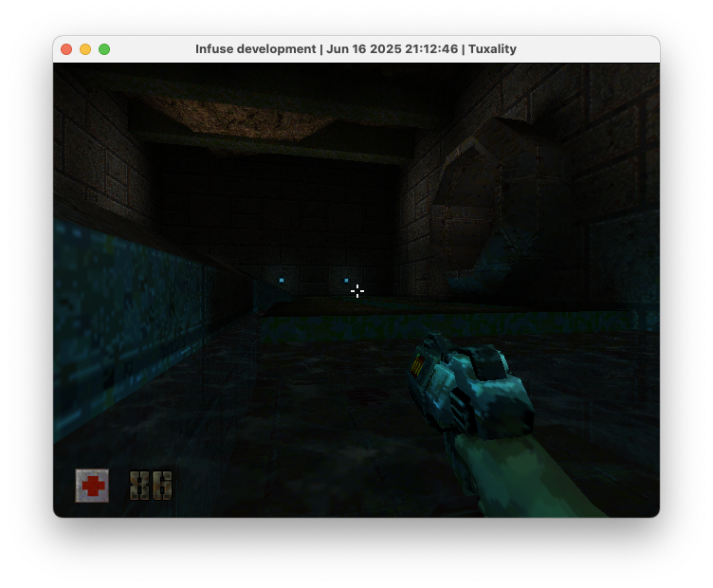Click the left blue light on the far wall
This screenshot has height=588, width=713.
[282, 280]
